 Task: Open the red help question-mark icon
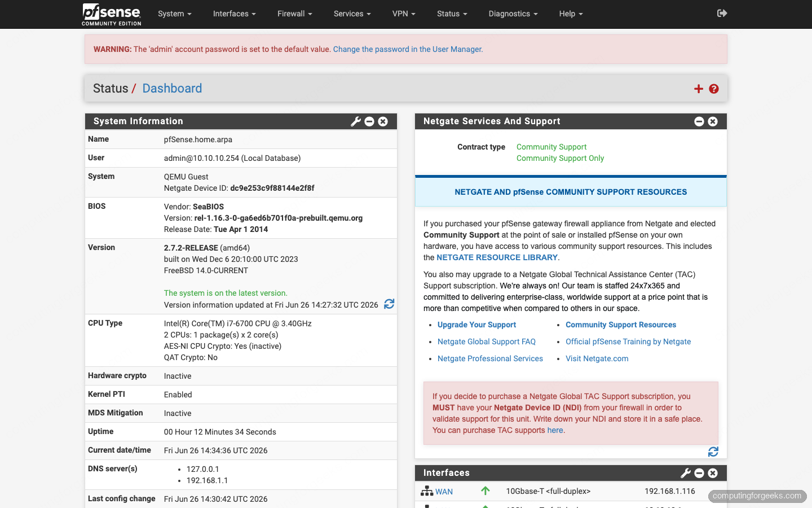[714, 89]
